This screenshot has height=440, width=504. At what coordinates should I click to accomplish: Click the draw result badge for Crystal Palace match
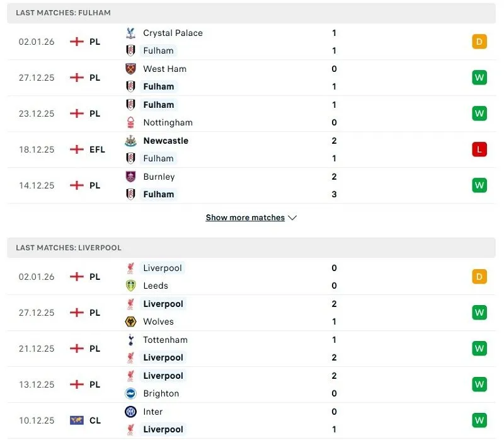pos(479,42)
